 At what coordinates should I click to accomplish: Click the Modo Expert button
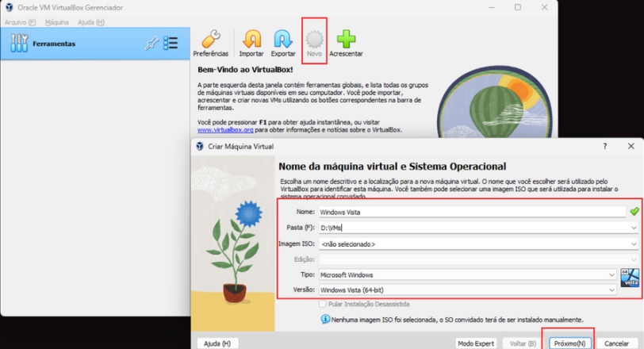tap(476, 343)
